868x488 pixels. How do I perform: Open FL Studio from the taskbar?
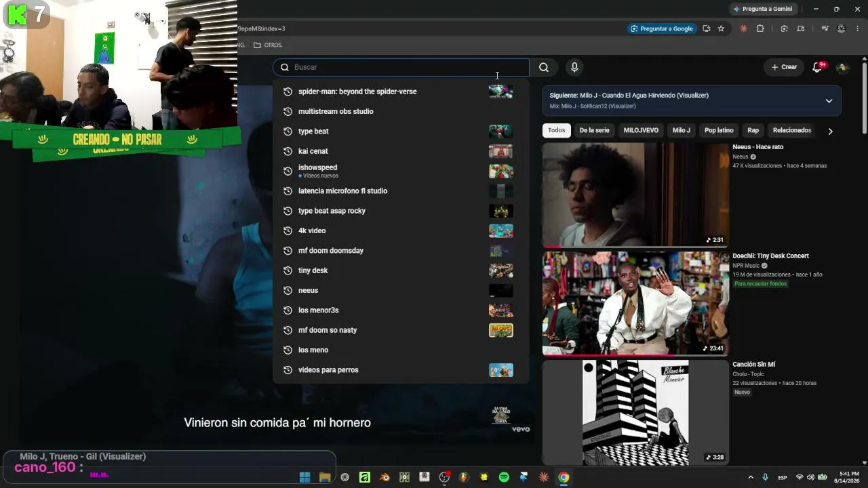coord(464,477)
